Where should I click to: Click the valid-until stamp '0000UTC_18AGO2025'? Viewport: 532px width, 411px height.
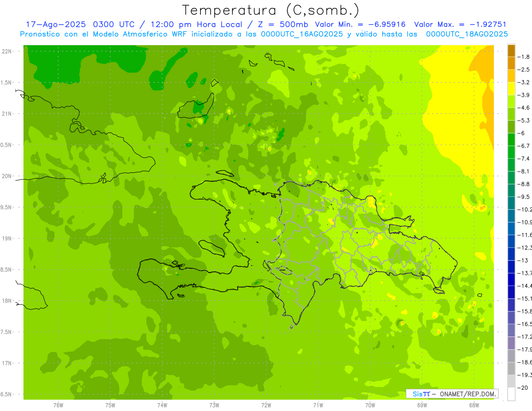[467, 34]
